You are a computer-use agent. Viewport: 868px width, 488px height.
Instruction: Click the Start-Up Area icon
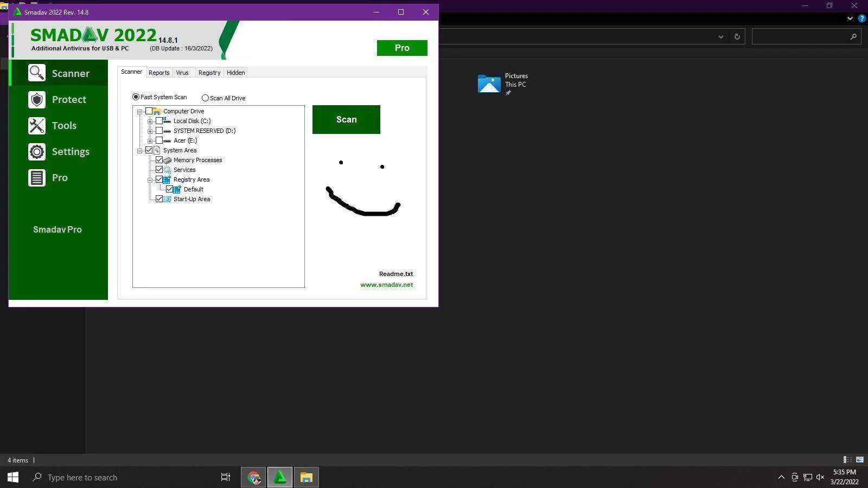(168, 199)
